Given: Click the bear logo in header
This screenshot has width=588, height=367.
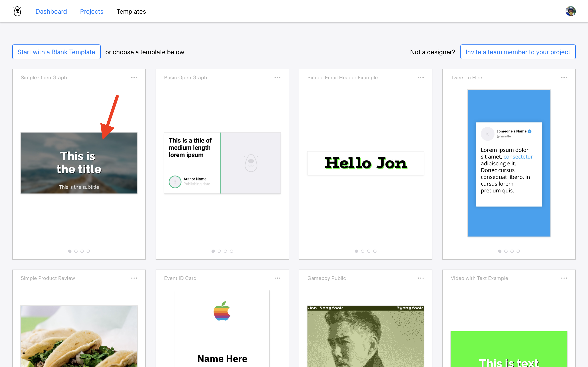Looking at the screenshot, I should click(17, 11).
